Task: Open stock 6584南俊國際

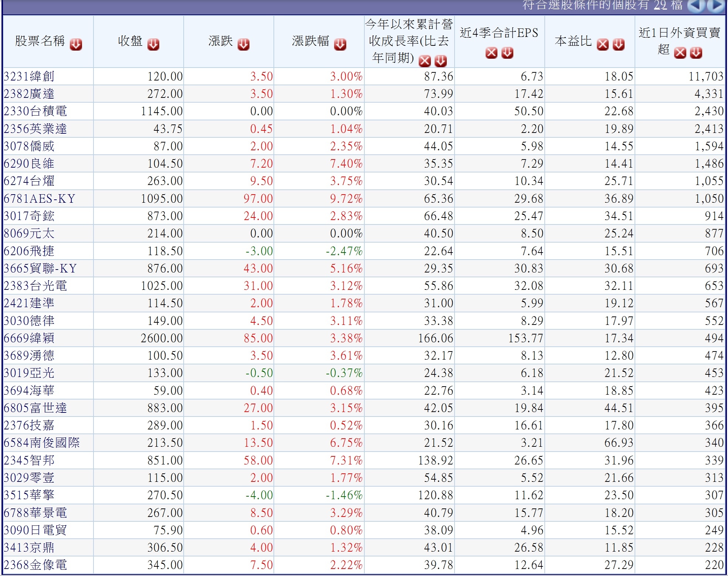Action: coord(42,443)
